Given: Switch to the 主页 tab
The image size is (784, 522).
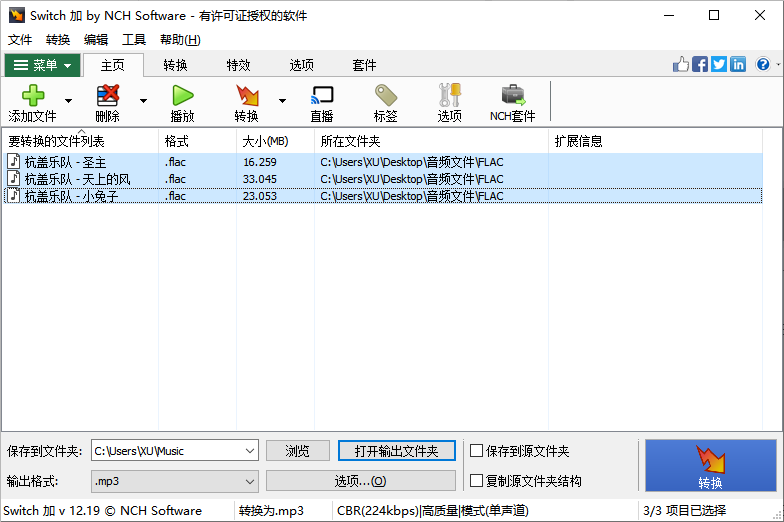Looking at the screenshot, I should [x=113, y=65].
